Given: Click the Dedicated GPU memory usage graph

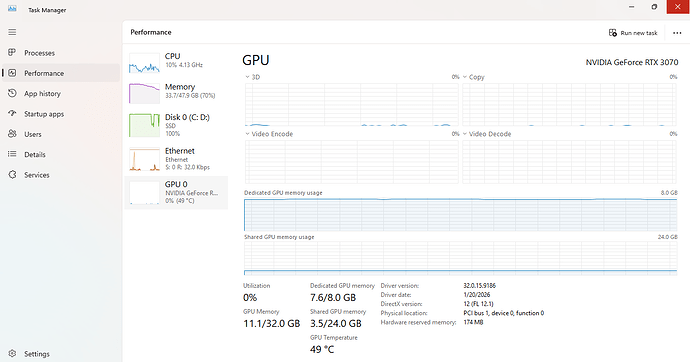Looking at the screenshot, I should click(461, 215).
